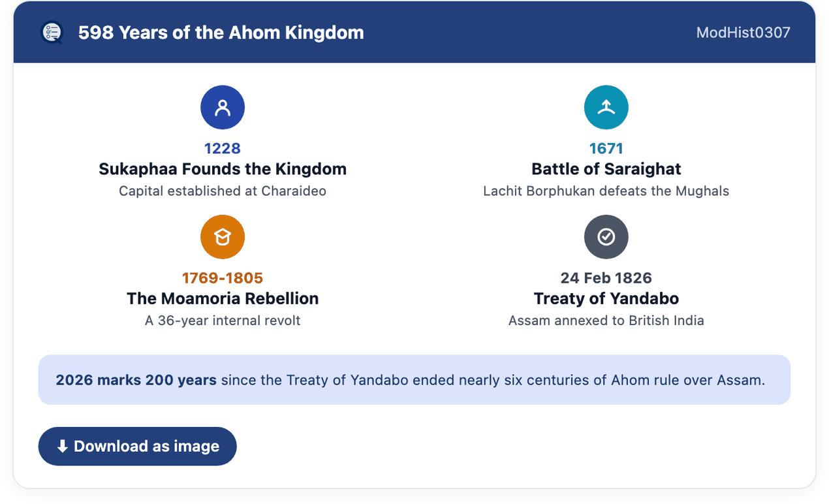Image resolution: width=829 pixels, height=504 pixels.
Task: Click the download arrow icon
Action: (63, 447)
